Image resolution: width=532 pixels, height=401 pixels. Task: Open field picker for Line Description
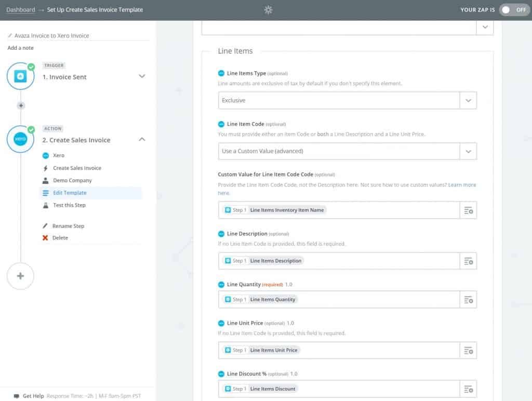[x=468, y=261]
